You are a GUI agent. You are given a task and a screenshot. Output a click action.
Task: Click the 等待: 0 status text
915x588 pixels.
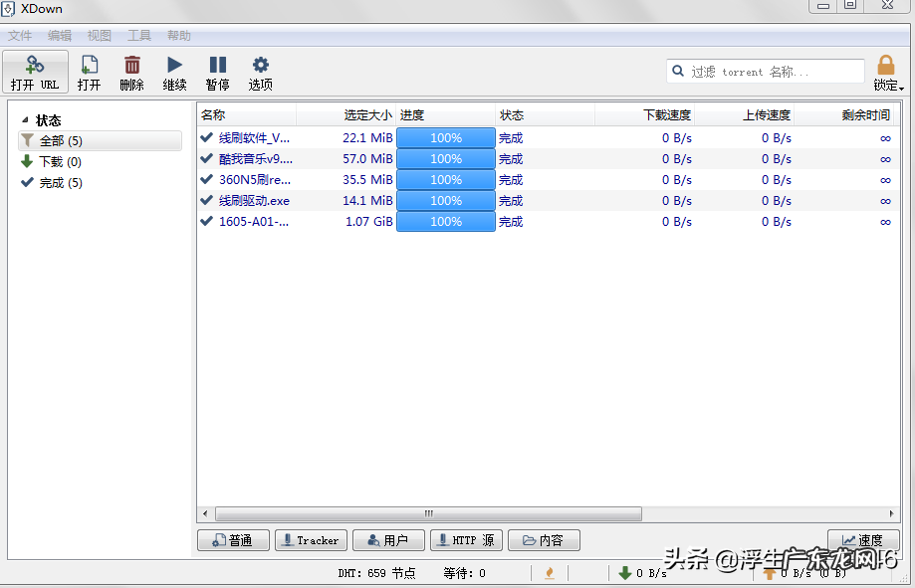tap(464, 573)
